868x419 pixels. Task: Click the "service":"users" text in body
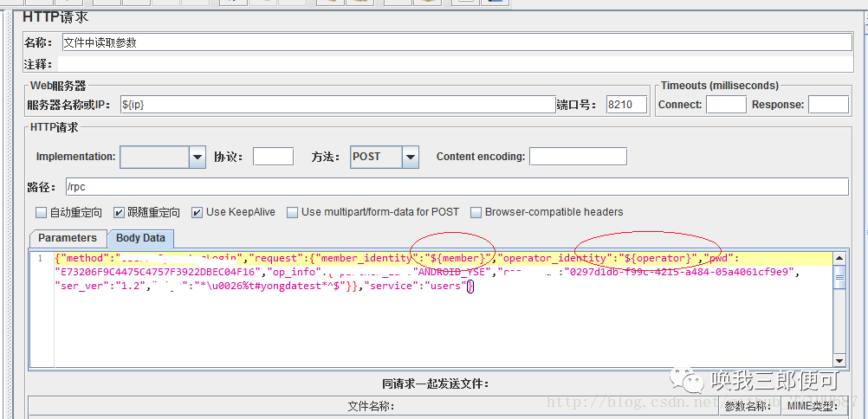pos(415,287)
